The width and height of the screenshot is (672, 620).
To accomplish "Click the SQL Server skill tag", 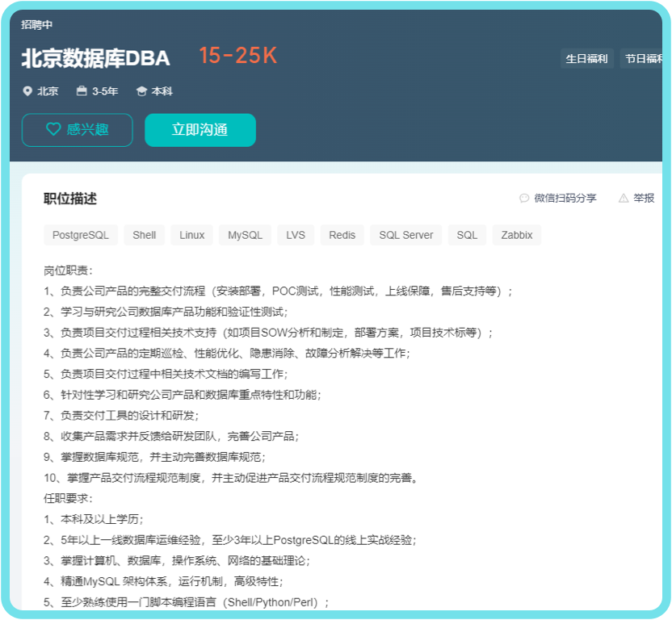I will click(x=406, y=235).
